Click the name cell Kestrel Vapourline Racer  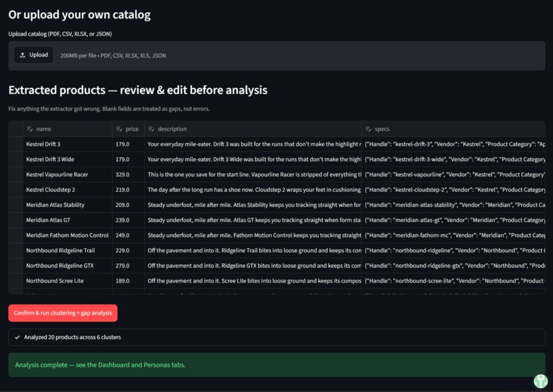coord(67,174)
